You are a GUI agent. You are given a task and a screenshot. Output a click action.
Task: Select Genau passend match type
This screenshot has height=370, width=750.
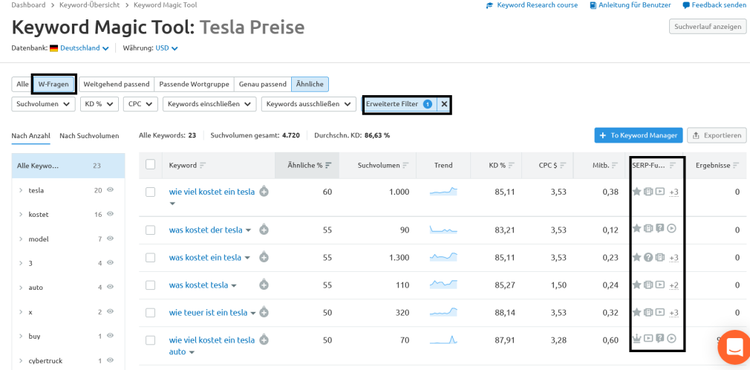pos(263,84)
